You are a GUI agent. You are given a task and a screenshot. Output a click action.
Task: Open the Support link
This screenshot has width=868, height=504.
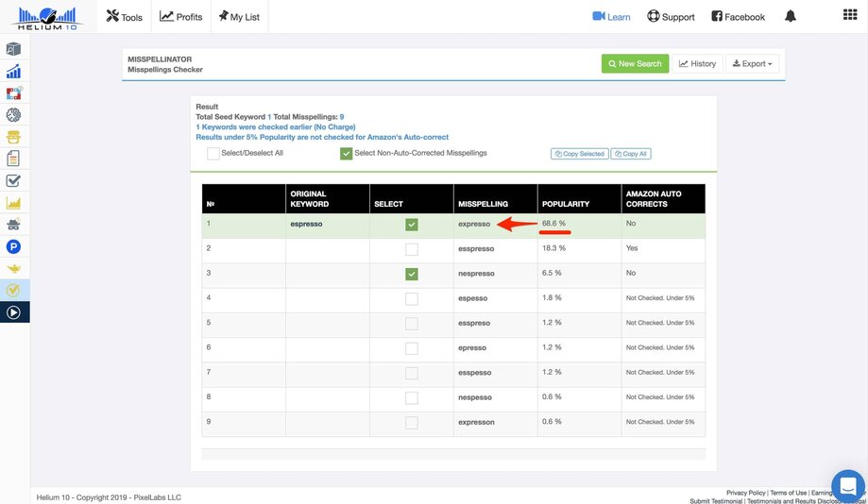(x=671, y=17)
